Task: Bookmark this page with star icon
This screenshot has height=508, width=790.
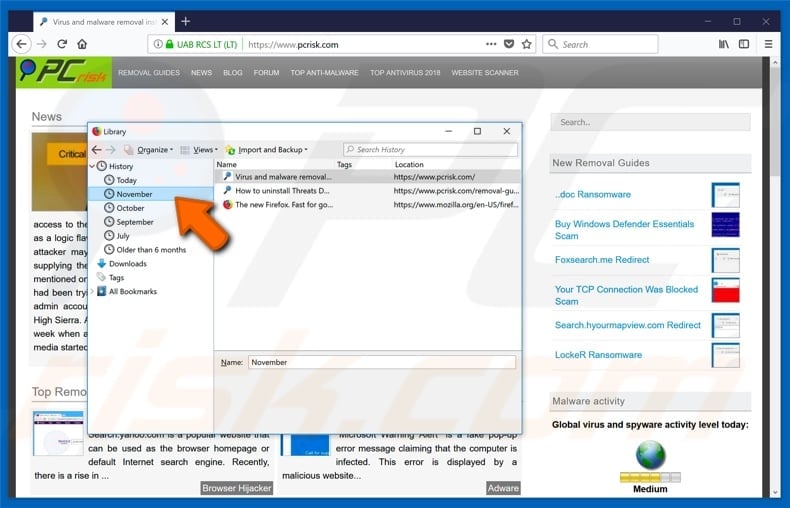Action: tap(526, 44)
